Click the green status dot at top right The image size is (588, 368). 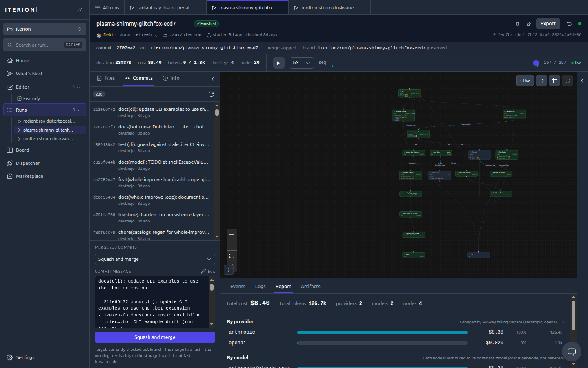click(580, 24)
